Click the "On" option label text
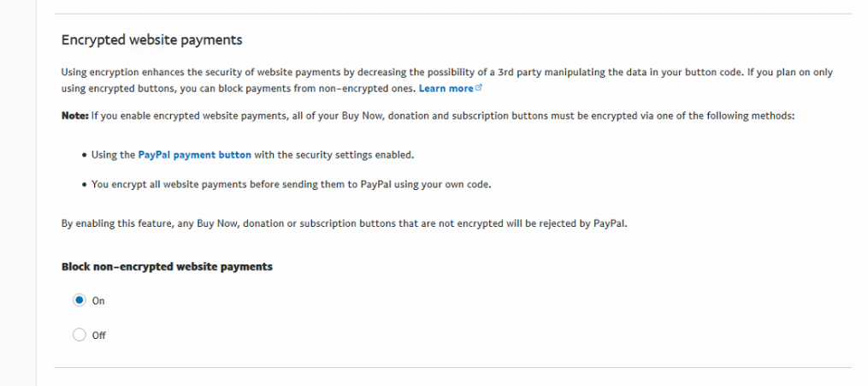This screenshot has height=386, width=868. point(98,301)
